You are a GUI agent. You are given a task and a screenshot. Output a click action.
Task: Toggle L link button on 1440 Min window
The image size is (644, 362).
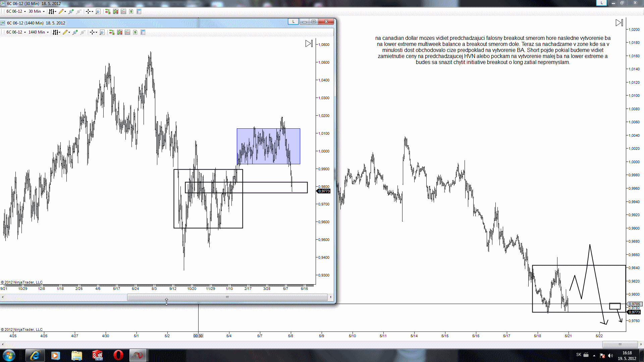[293, 21]
